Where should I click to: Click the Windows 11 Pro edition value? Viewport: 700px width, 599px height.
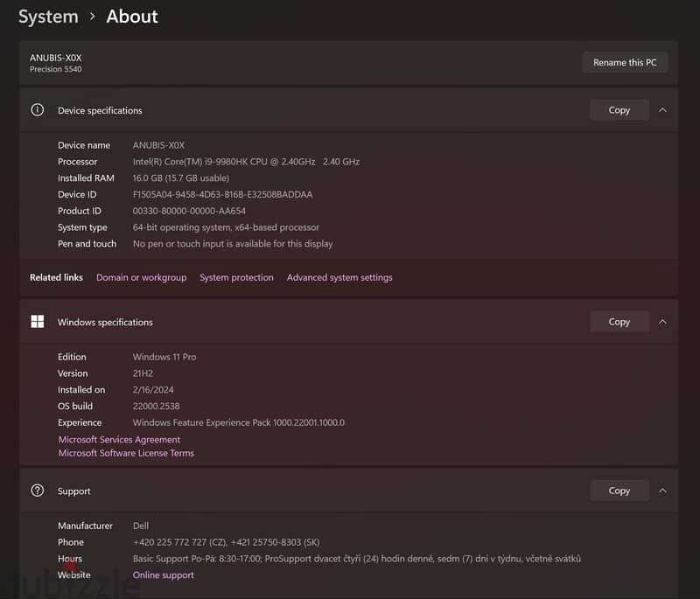click(x=164, y=357)
